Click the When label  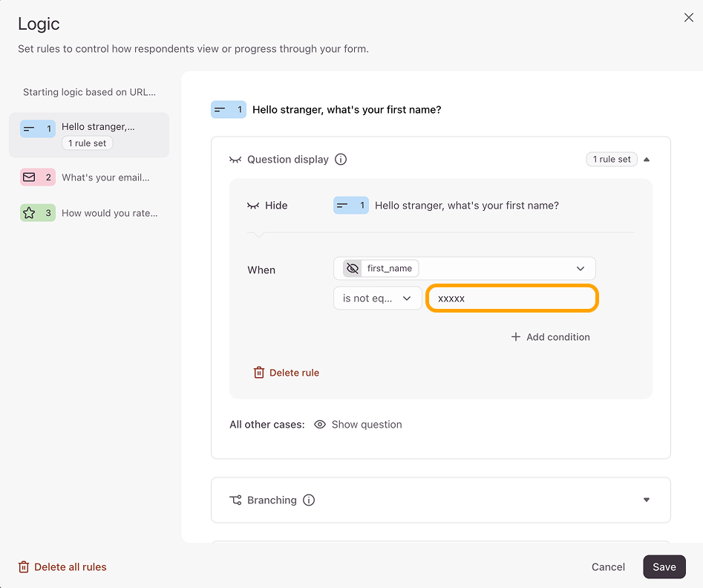tap(261, 270)
